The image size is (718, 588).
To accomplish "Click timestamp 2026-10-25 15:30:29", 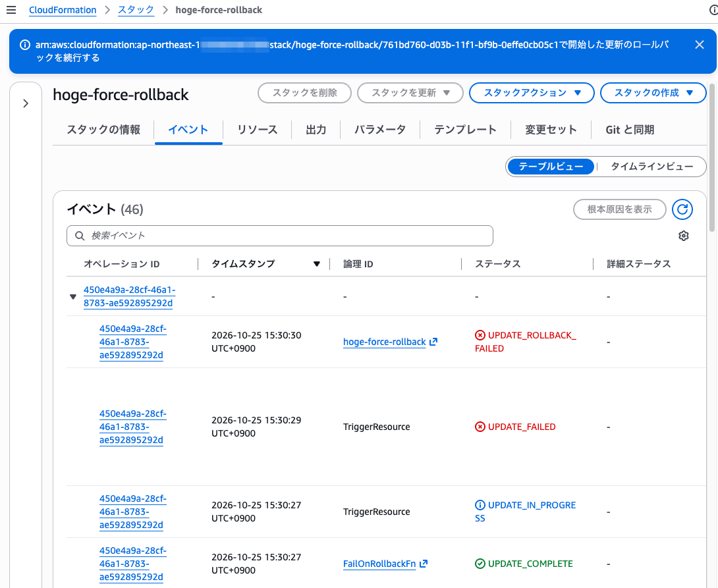I will point(256,427).
